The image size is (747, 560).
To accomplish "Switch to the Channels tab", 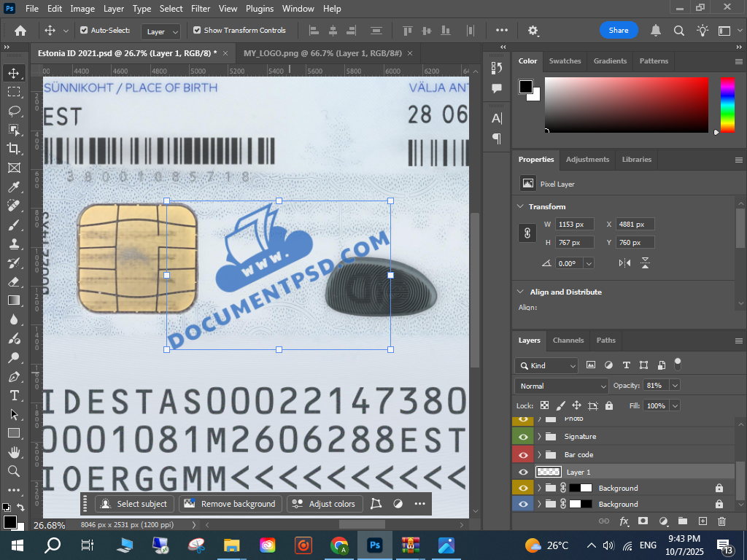I will (568, 341).
